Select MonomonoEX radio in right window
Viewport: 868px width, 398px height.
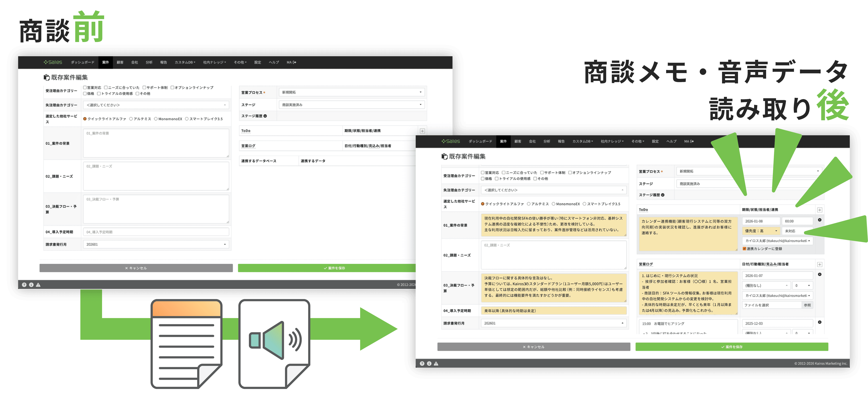(x=554, y=204)
